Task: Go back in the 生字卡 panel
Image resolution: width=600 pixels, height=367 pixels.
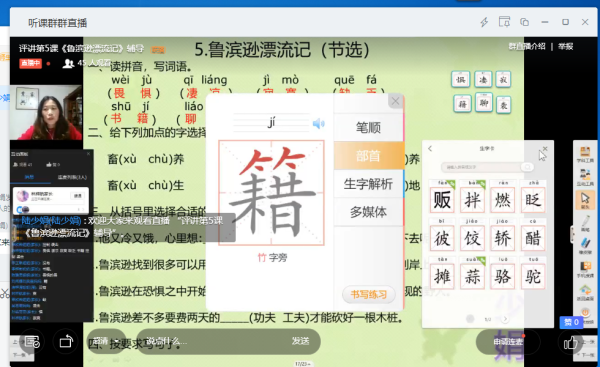Action: point(430,148)
